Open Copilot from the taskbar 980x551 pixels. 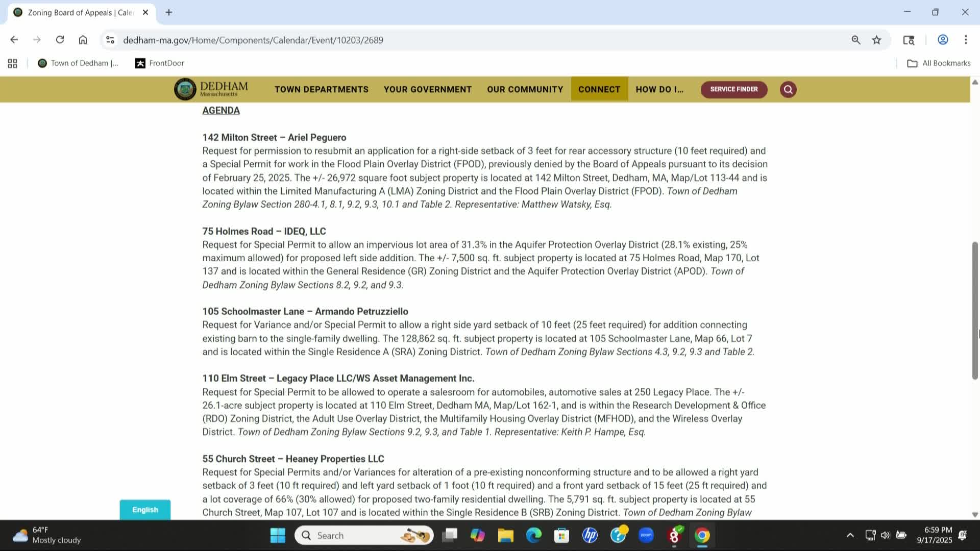click(x=477, y=535)
